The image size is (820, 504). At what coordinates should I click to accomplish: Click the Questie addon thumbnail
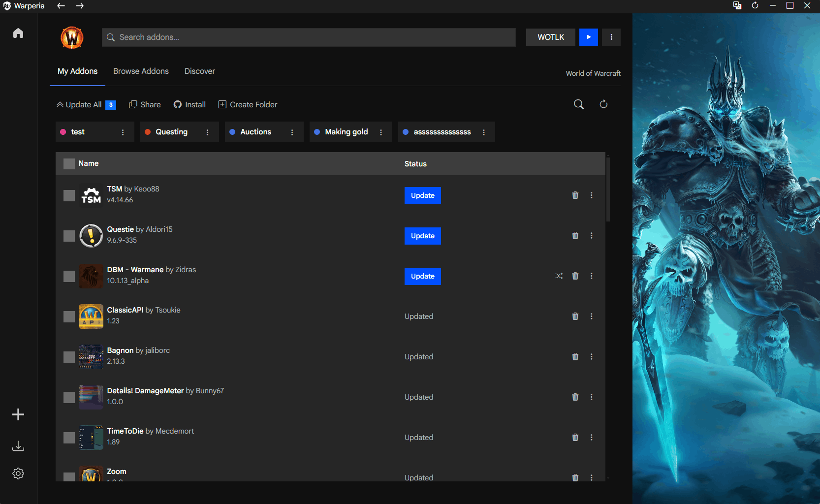[x=91, y=236]
